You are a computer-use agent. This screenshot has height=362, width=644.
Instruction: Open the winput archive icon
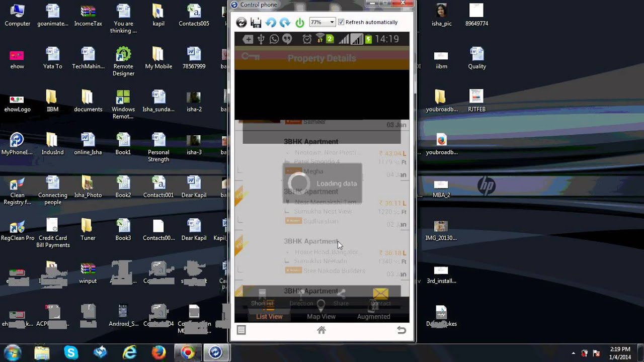88,273
